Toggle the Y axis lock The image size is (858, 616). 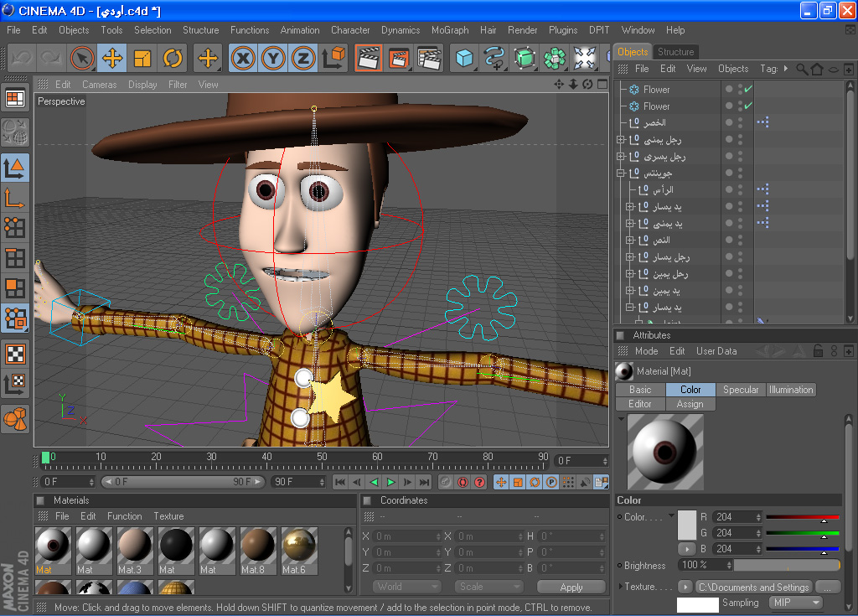(273, 58)
